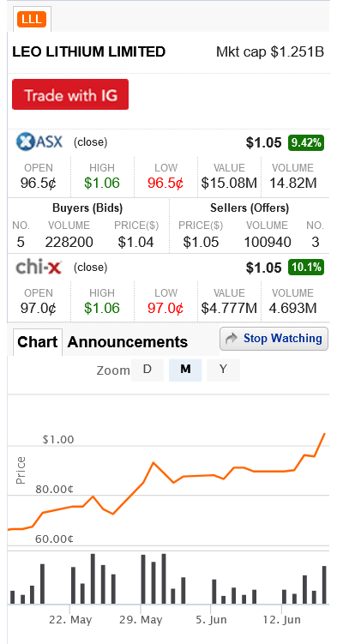The image size is (337, 644).
Task: Click the chi-x exchange logo
Action: pos(39,268)
